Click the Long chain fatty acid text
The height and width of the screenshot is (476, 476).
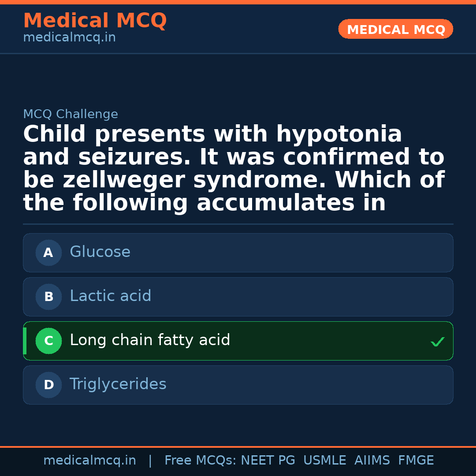pyautogui.click(x=150, y=340)
